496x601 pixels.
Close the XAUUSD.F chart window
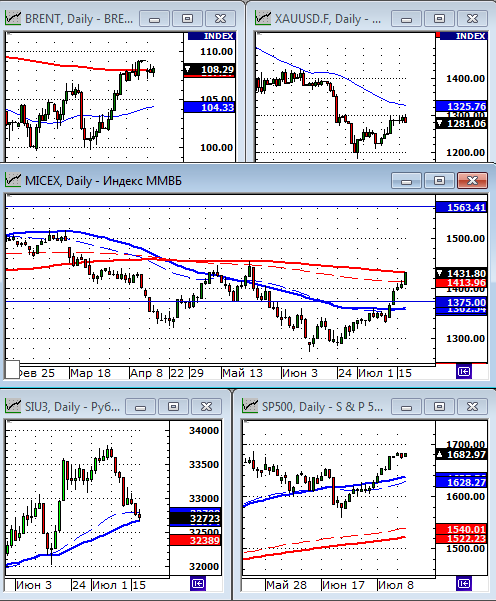(x=472, y=18)
